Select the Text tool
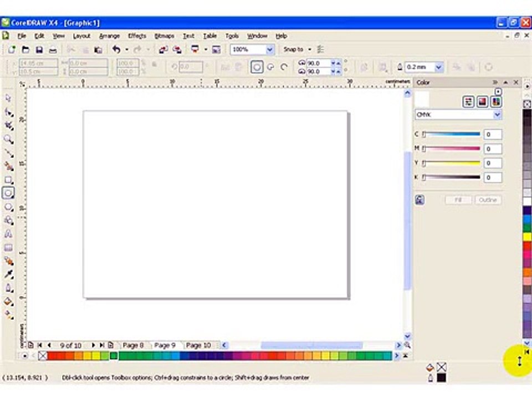 tap(8, 234)
